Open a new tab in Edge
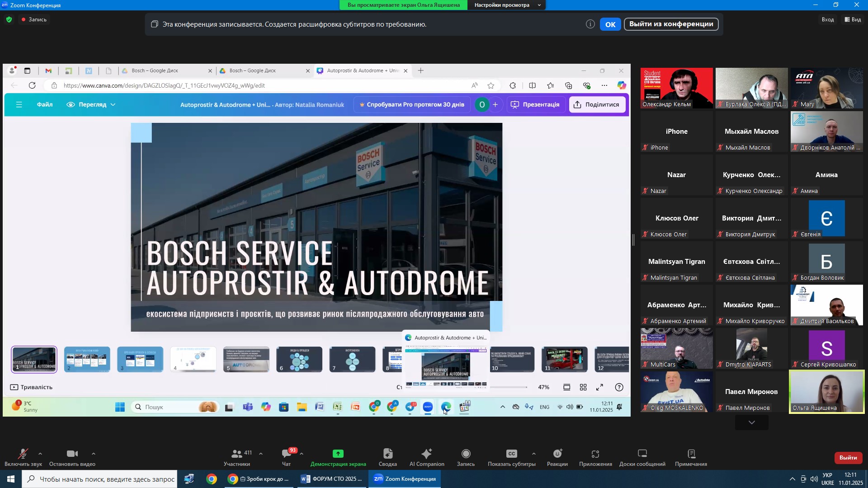The height and width of the screenshot is (488, 868). tap(421, 70)
